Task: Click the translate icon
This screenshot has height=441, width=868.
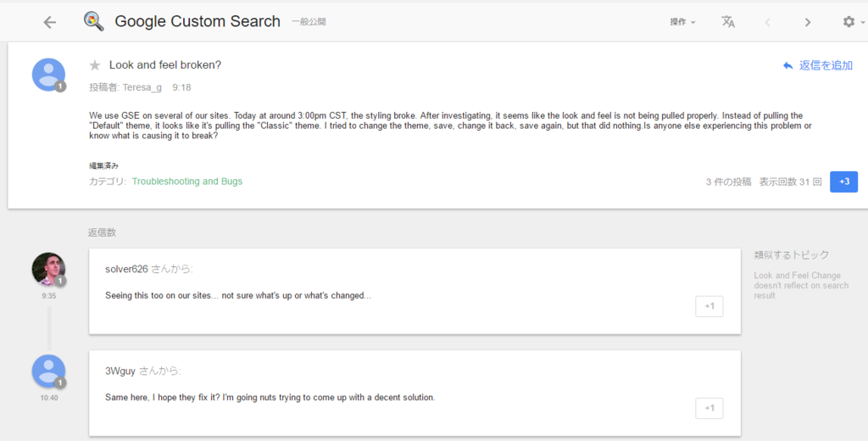Action: [x=728, y=21]
